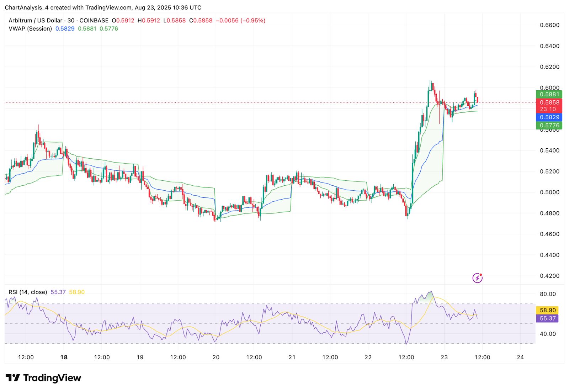Image resolution: width=569 pixels, height=392 pixels.
Task: Click the green 0.5881 price axis tag
Action: click(x=549, y=94)
